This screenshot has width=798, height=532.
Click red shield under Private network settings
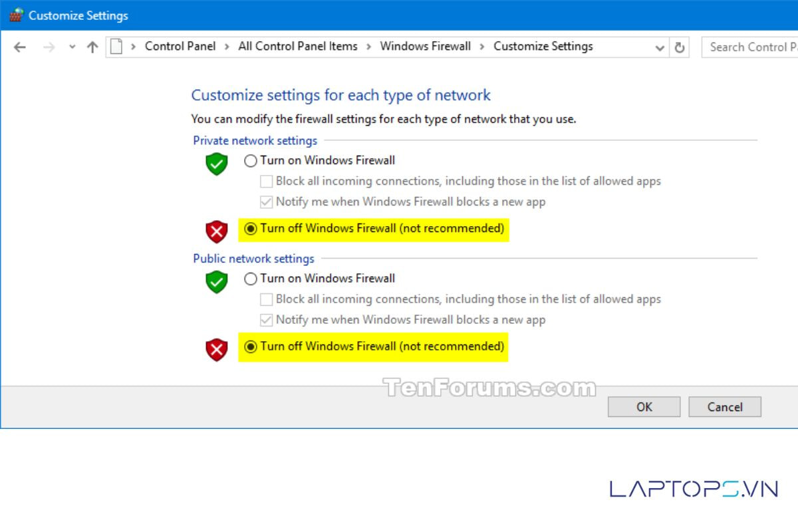click(216, 231)
